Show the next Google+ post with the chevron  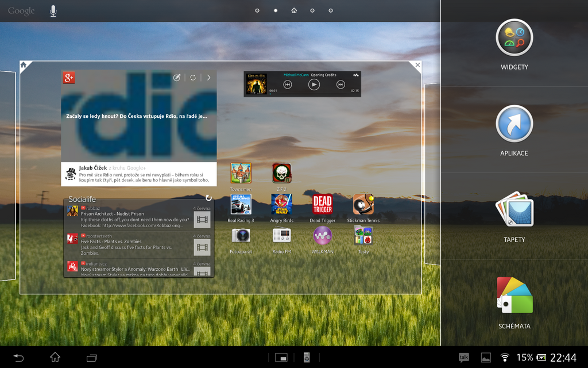pos(208,76)
